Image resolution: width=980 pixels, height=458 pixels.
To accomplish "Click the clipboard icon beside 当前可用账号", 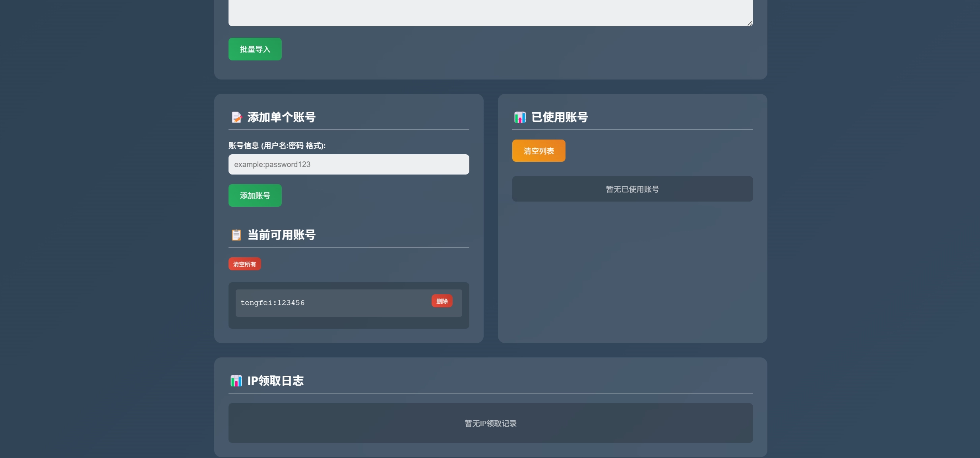I will 236,235.
